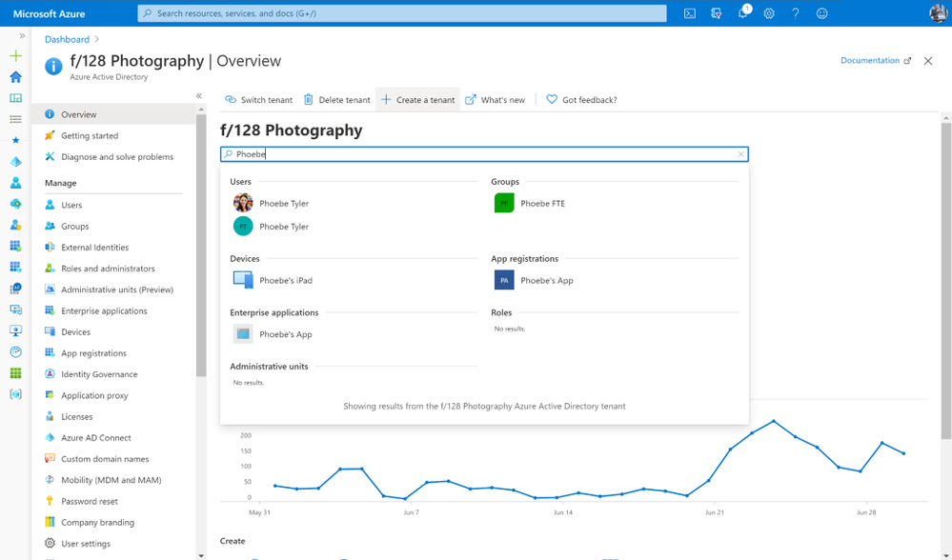Viewport: 952px width, 560px height.
Task: Open All services list icon
Action: pyautogui.click(x=16, y=119)
